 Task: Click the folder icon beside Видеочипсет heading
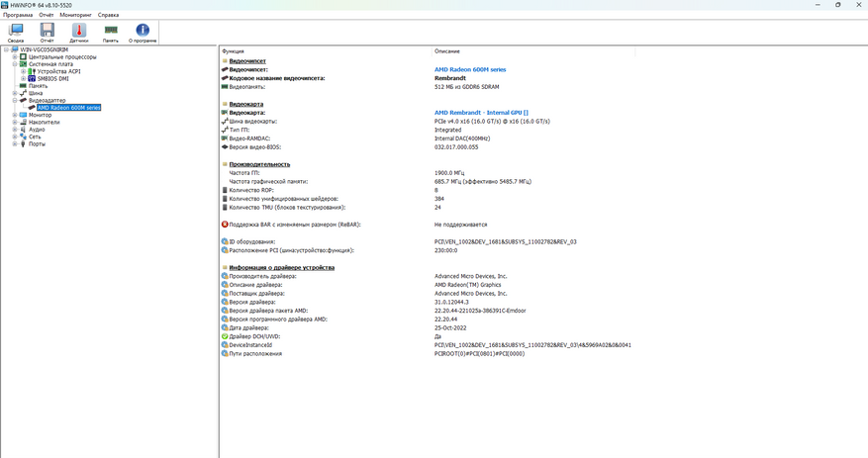pyautogui.click(x=225, y=61)
